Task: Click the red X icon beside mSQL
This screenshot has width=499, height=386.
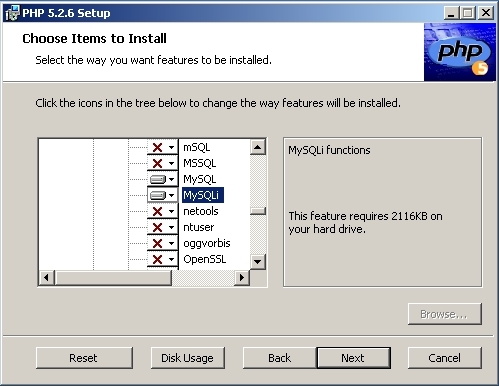Action: [x=157, y=147]
